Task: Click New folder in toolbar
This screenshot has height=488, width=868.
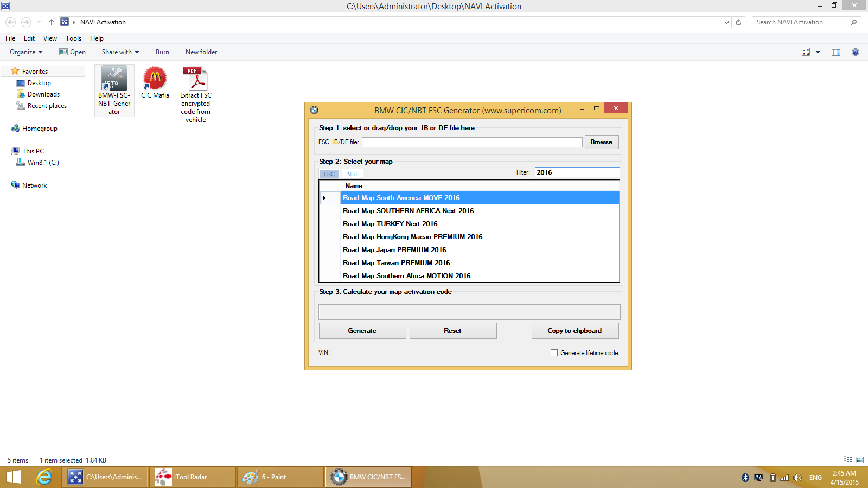Action: click(x=201, y=52)
